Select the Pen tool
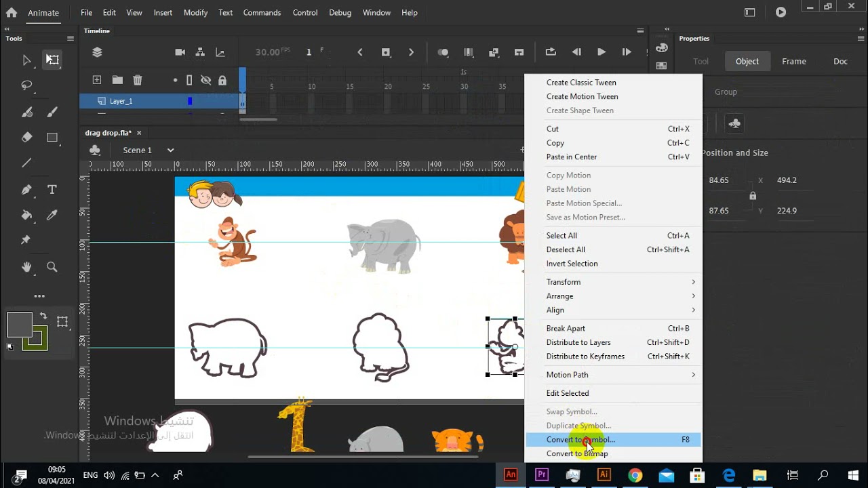The image size is (868, 488). click(x=26, y=190)
